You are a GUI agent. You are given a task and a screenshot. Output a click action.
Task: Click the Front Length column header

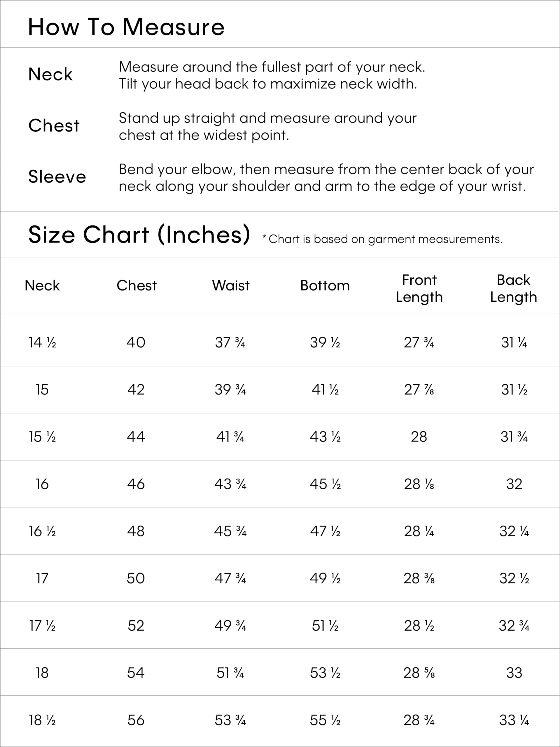[x=419, y=288]
